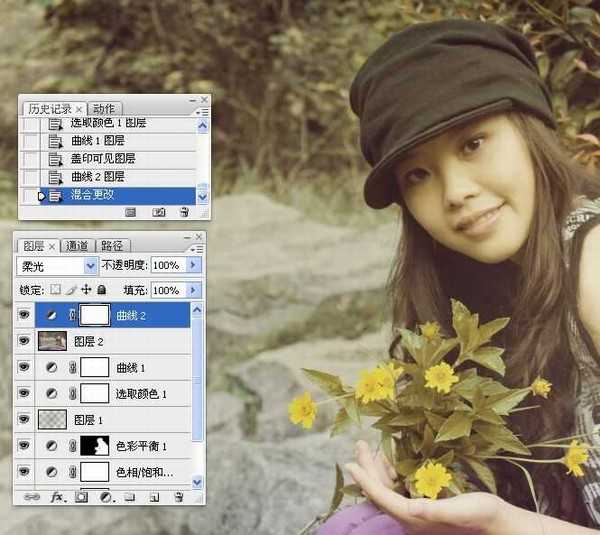
Task: Delete the current history state with trash icon
Action: (184, 213)
